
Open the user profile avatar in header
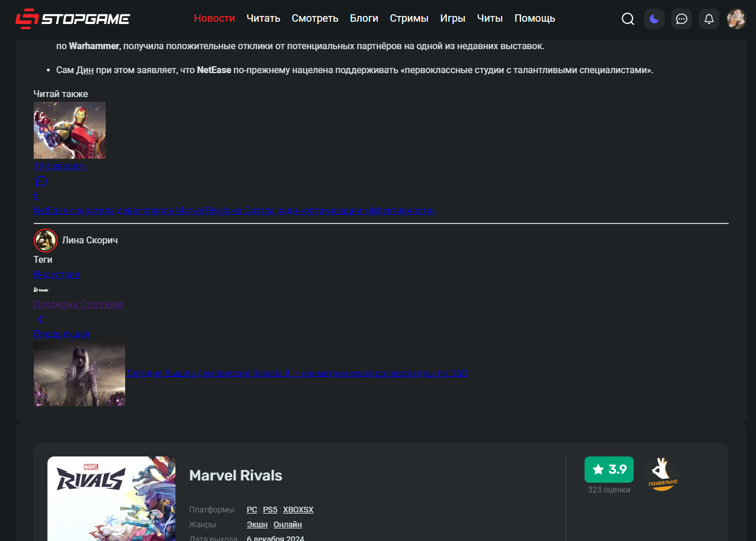(737, 19)
